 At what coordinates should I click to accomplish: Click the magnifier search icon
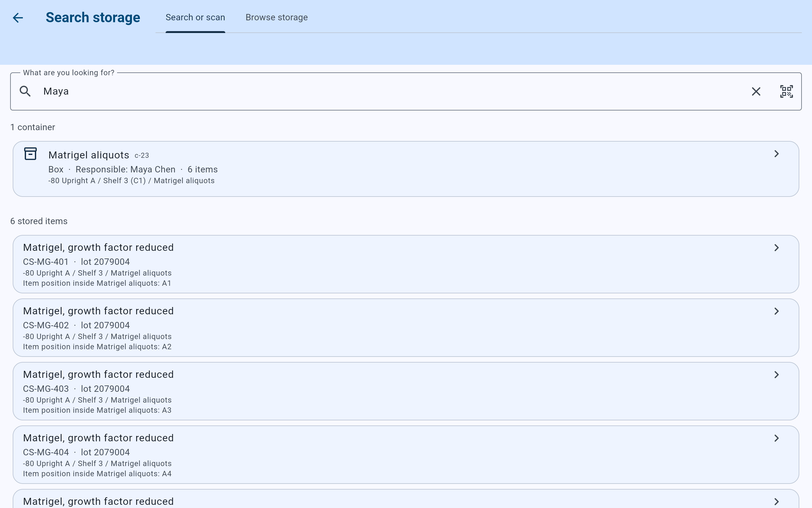tap(25, 91)
